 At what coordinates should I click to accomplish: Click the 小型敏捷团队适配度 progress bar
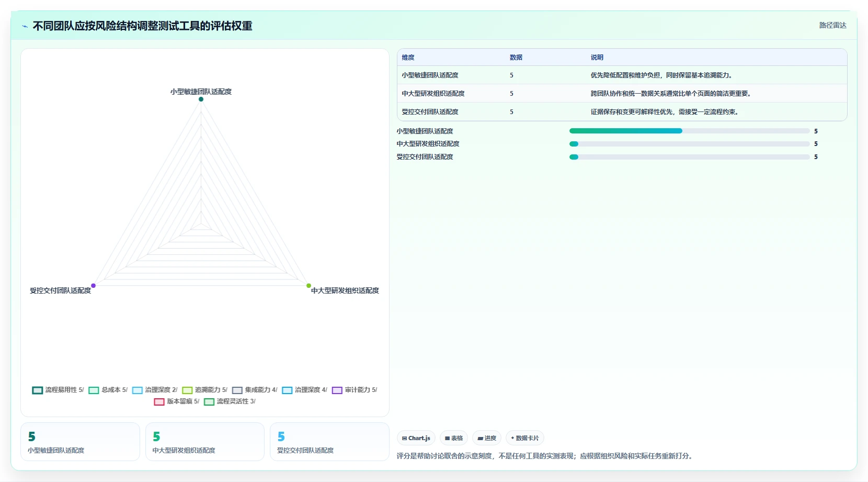pos(689,131)
